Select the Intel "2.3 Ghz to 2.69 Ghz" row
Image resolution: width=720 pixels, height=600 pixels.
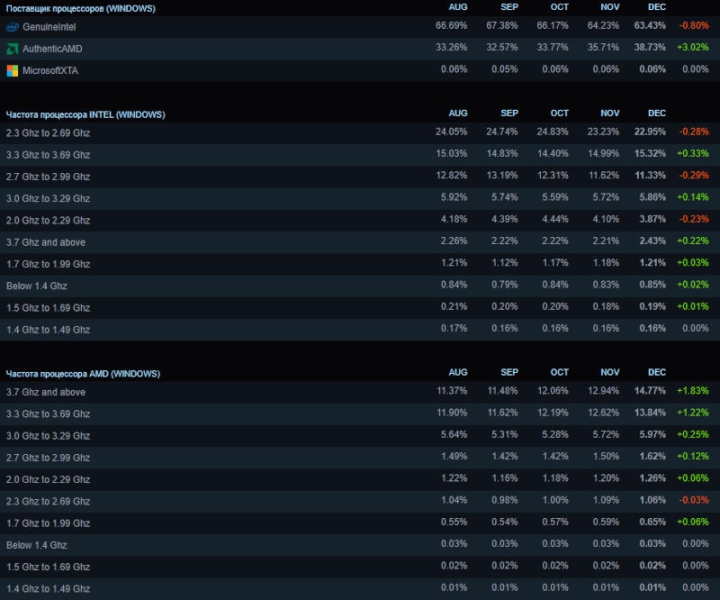(48, 133)
